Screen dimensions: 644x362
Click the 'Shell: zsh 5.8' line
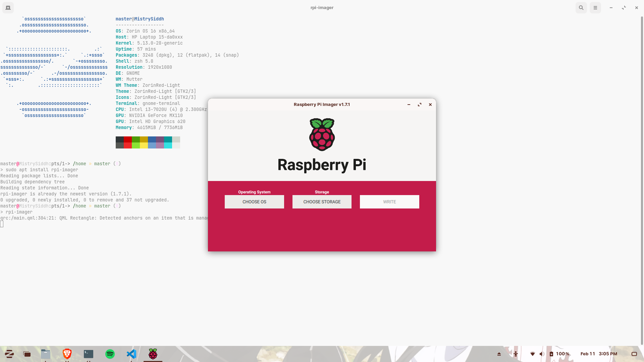(135, 61)
